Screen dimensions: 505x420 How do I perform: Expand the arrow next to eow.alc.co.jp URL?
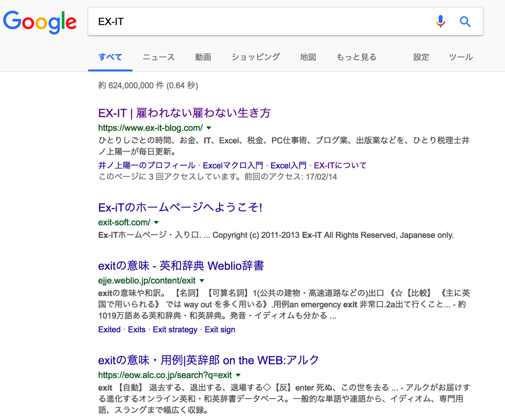[x=238, y=375]
